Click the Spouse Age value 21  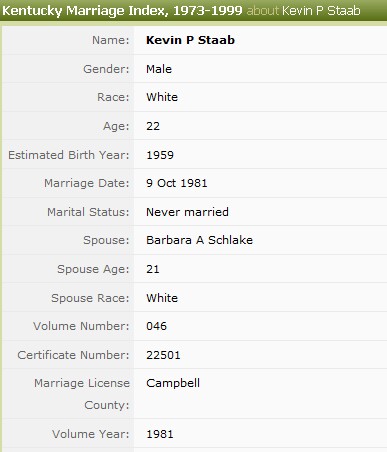(153, 269)
